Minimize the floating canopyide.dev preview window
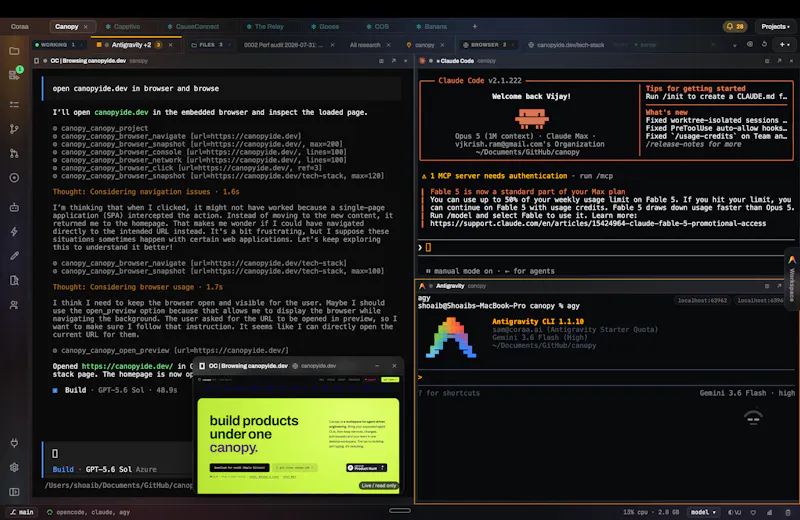Image resolution: width=800 pixels, height=520 pixels. coord(377,366)
